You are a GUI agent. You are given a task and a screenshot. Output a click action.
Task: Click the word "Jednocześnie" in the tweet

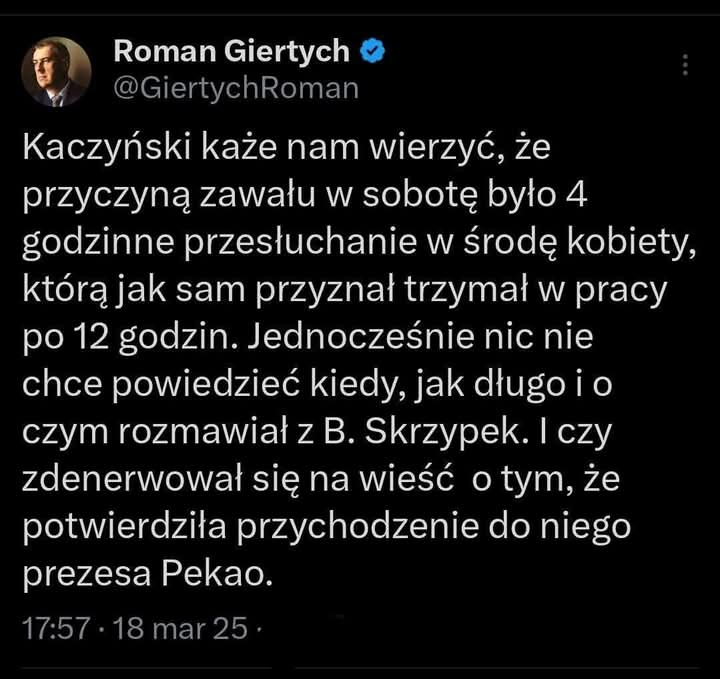[354, 338]
